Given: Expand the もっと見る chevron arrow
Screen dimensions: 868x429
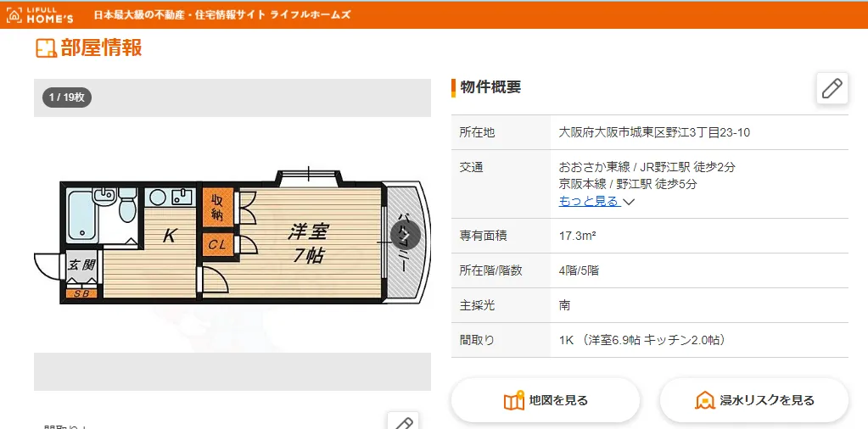Looking at the screenshot, I should tap(629, 202).
